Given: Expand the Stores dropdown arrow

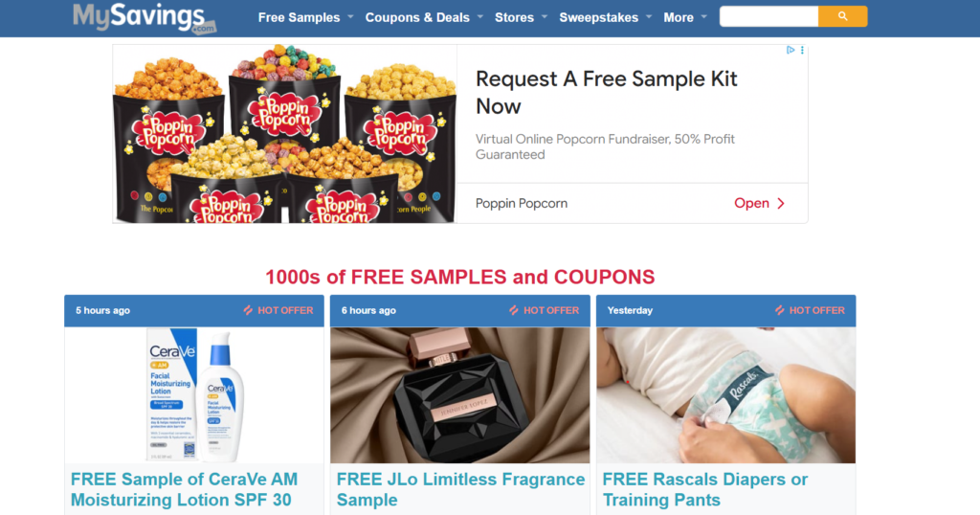Looking at the screenshot, I should tap(545, 17).
